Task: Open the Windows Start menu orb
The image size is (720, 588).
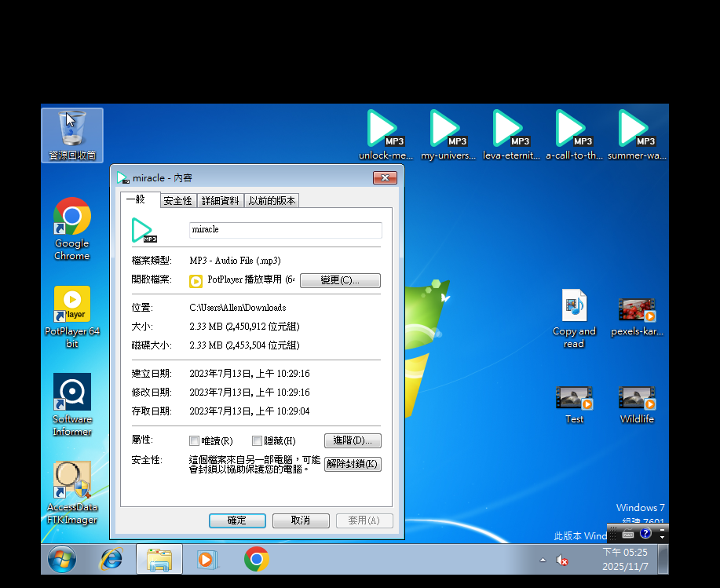Action: tap(62, 559)
